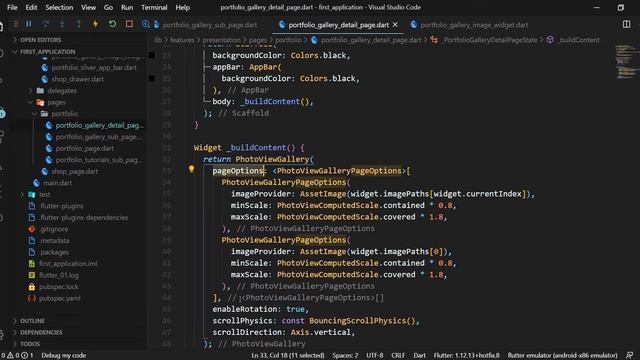Click the debug Step Into icon
Image resolution: width=640 pixels, height=360 pixels.
(62, 24)
